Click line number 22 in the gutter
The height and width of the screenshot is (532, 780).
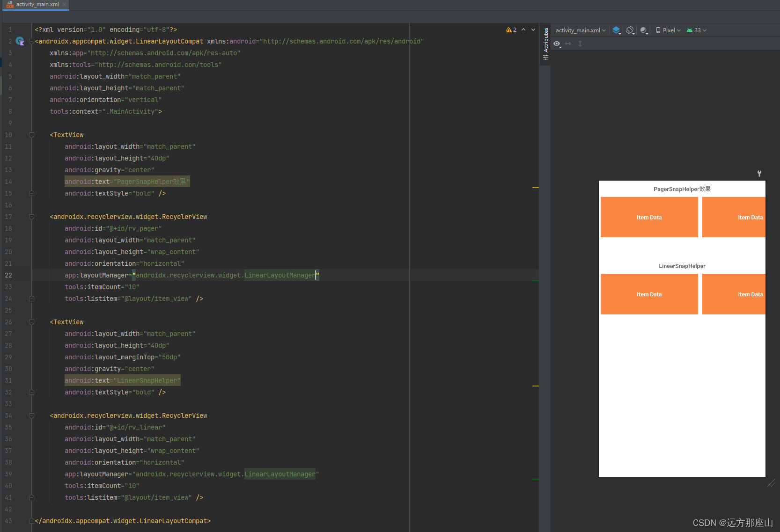click(8, 275)
